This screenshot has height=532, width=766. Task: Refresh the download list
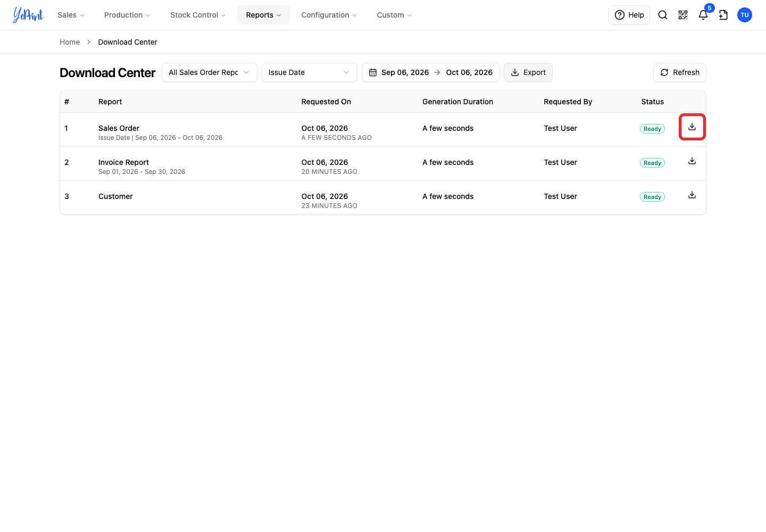click(x=680, y=72)
